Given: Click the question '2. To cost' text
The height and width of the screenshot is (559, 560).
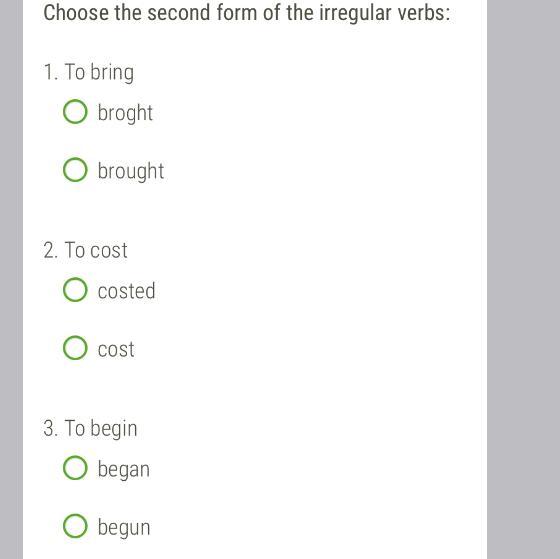Looking at the screenshot, I should pos(85,250).
